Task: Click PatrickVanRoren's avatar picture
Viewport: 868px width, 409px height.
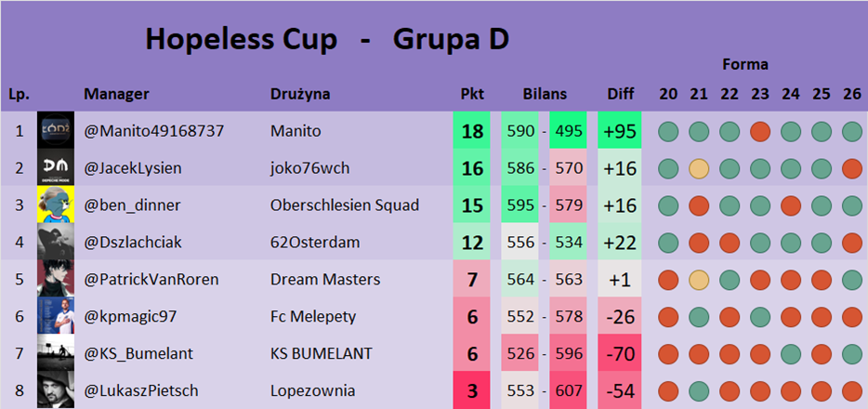Action: [55, 279]
